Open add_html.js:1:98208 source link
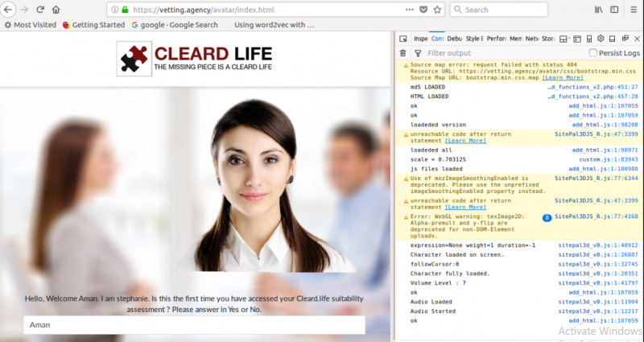This screenshot has height=342, width=644. point(605,125)
